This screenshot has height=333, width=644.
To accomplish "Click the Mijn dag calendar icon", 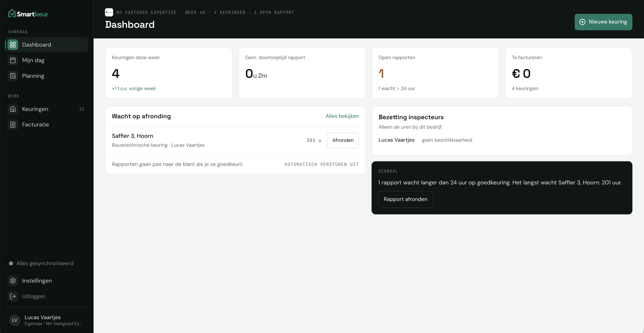I will pos(13,60).
